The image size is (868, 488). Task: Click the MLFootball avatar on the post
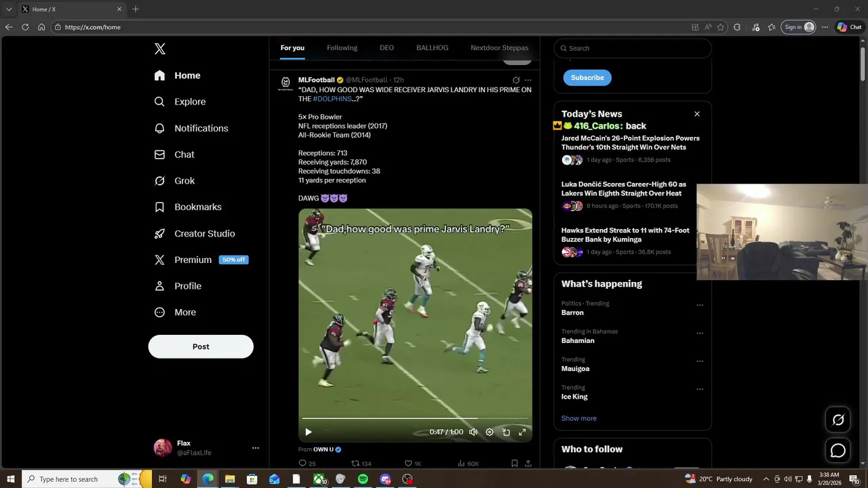[x=285, y=83]
